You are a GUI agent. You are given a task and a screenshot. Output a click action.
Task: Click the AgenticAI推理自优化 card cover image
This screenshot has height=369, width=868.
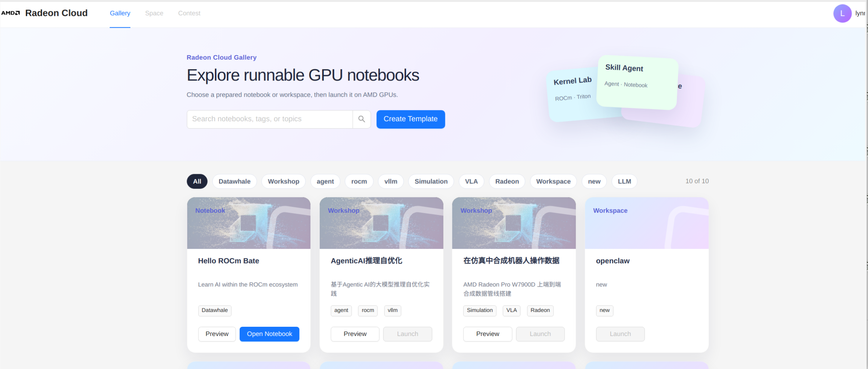(x=381, y=223)
